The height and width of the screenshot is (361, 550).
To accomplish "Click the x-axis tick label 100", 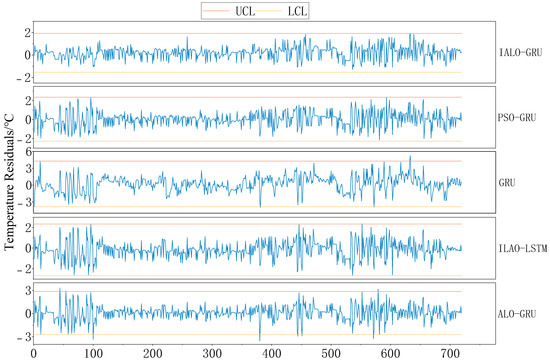I will coord(93,354).
